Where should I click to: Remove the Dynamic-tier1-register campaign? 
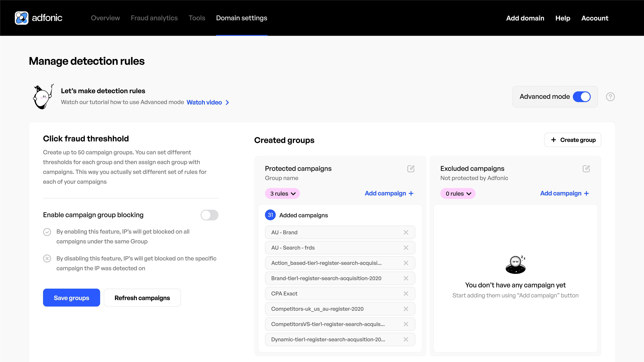click(406, 339)
